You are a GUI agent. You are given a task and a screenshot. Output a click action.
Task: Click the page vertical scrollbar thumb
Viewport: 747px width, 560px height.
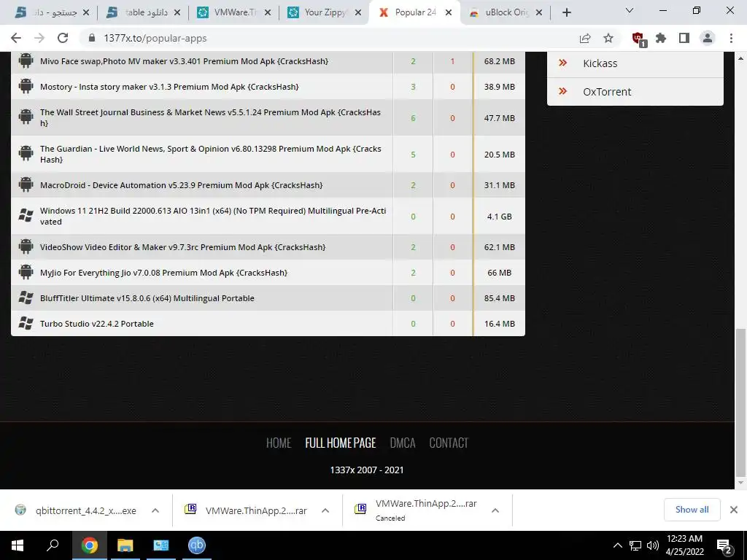coord(740,402)
